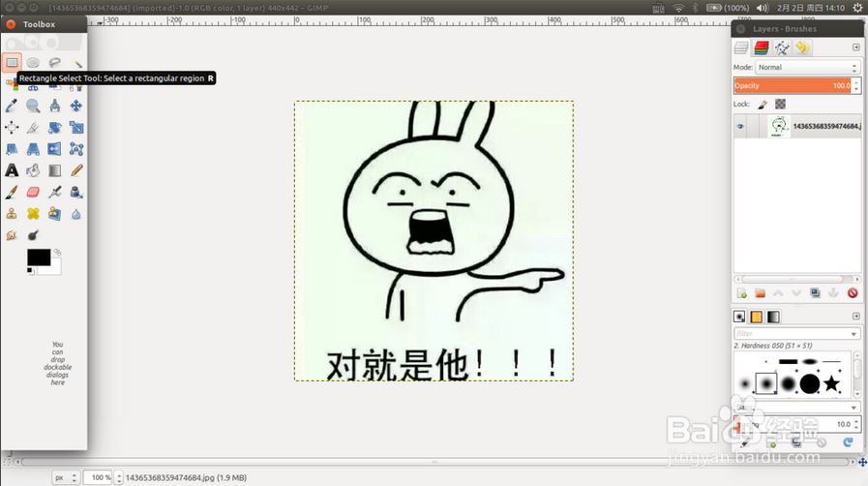
Task: Open the white background color swatch
Action: [54, 269]
